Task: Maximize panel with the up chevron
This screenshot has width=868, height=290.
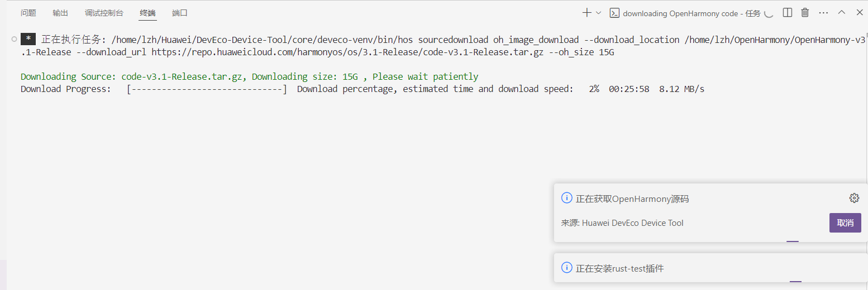Action: [x=842, y=12]
